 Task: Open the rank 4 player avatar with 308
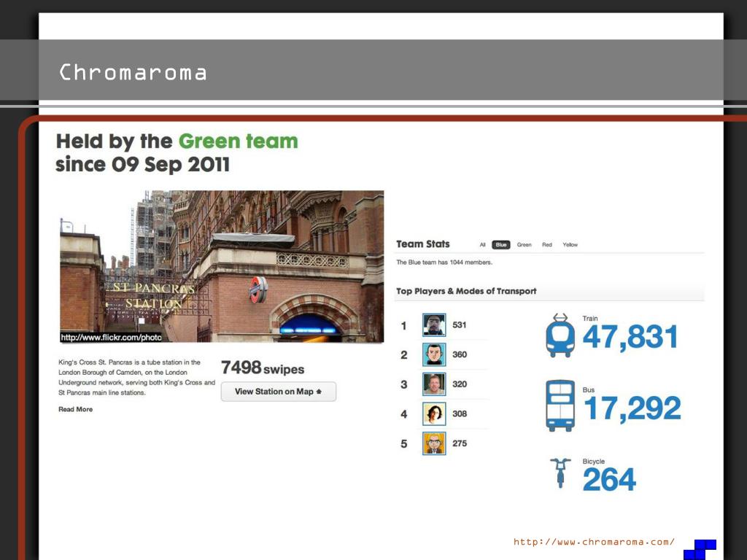pyautogui.click(x=434, y=414)
